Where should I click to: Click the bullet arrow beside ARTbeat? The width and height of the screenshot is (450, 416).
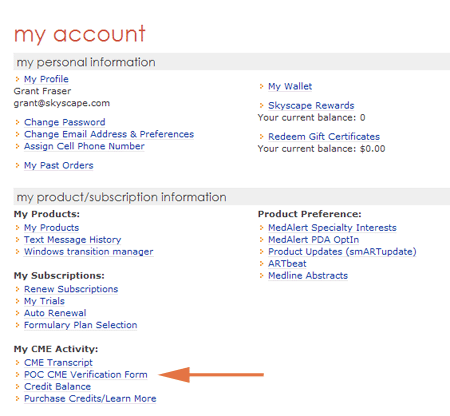click(x=262, y=264)
